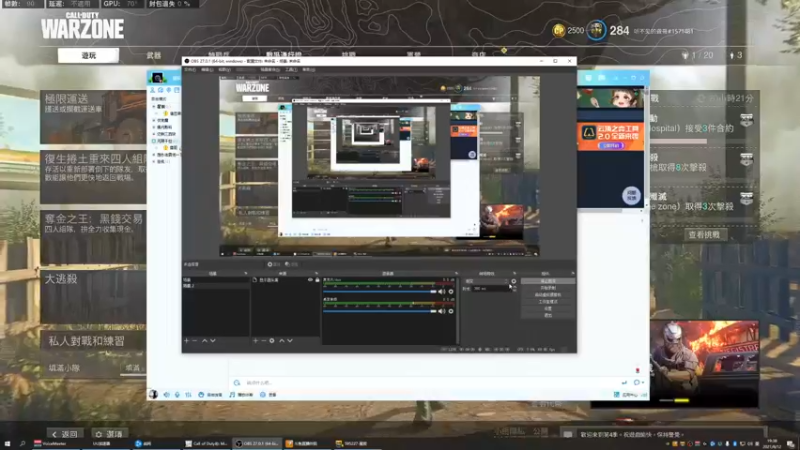Open gear settings for first audio mixer channel
This screenshot has height=450, width=800.
(451, 292)
